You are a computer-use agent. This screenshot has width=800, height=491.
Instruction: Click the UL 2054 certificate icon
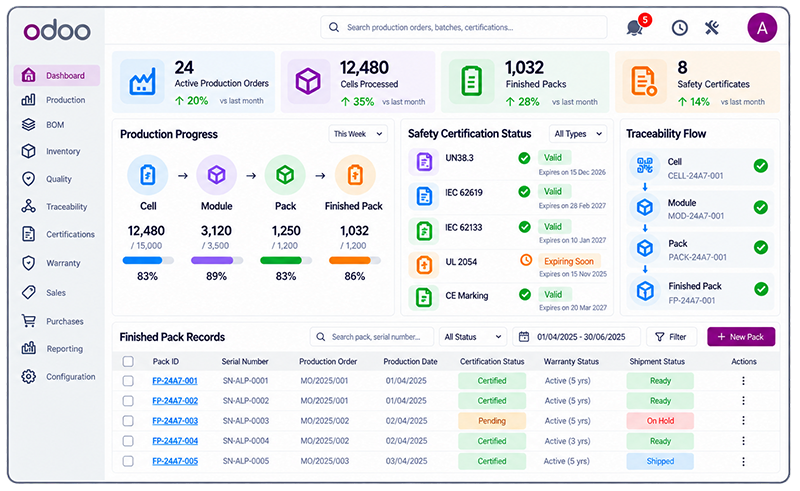pyautogui.click(x=424, y=264)
